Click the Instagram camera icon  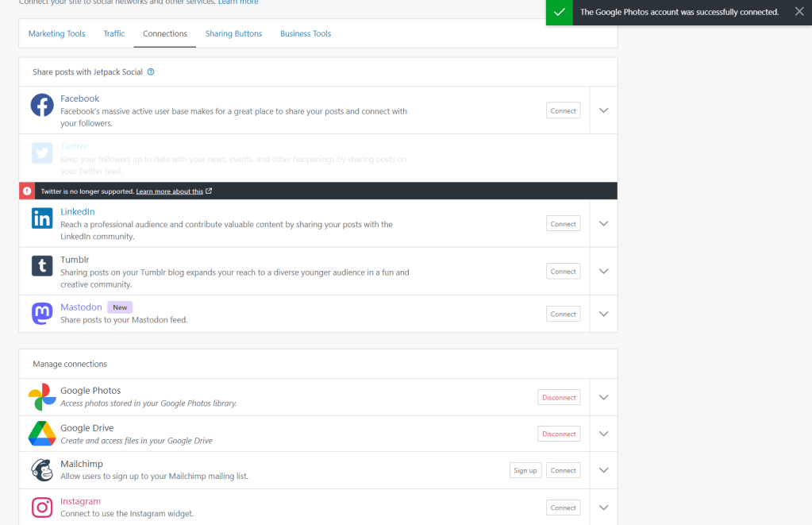(x=42, y=508)
